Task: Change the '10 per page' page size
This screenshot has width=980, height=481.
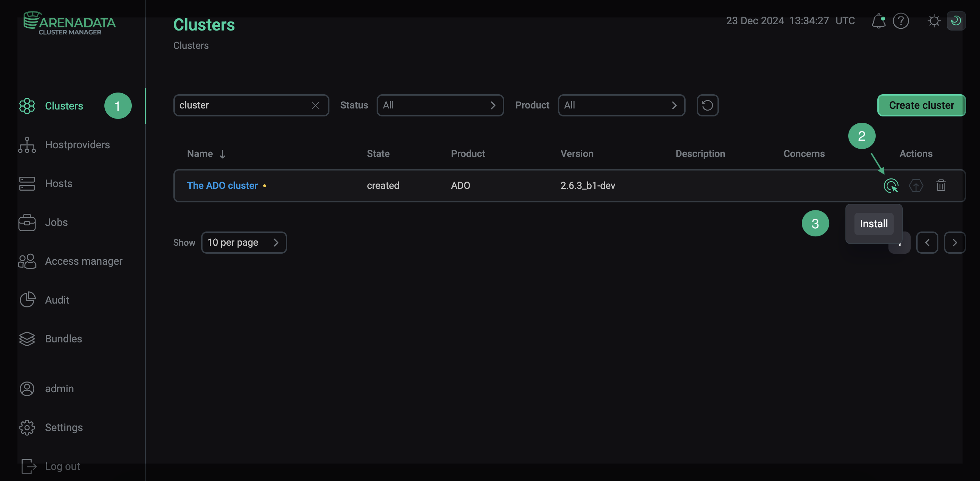Action: pyautogui.click(x=244, y=242)
